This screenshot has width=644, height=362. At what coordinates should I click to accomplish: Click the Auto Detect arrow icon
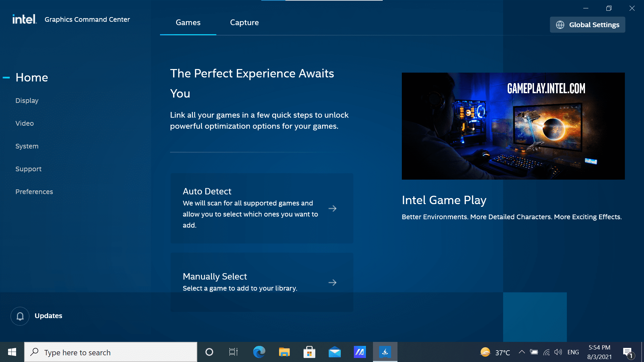332,208
